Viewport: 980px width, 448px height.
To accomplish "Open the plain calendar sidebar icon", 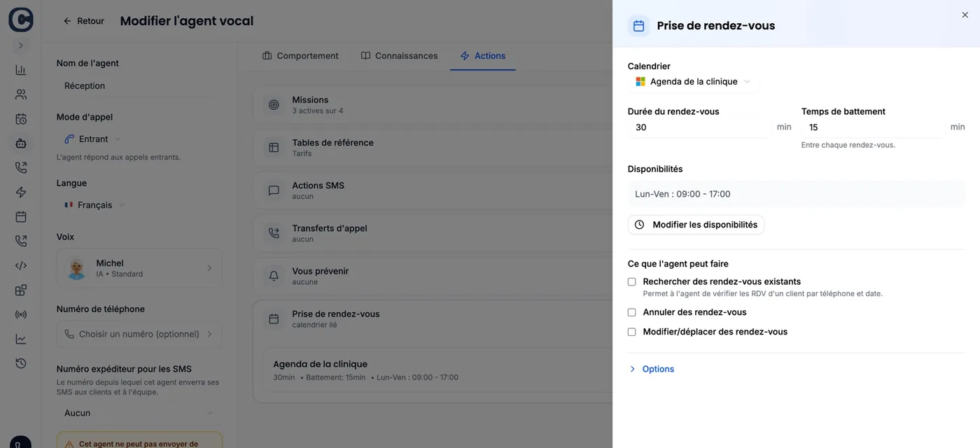I will point(21,217).
